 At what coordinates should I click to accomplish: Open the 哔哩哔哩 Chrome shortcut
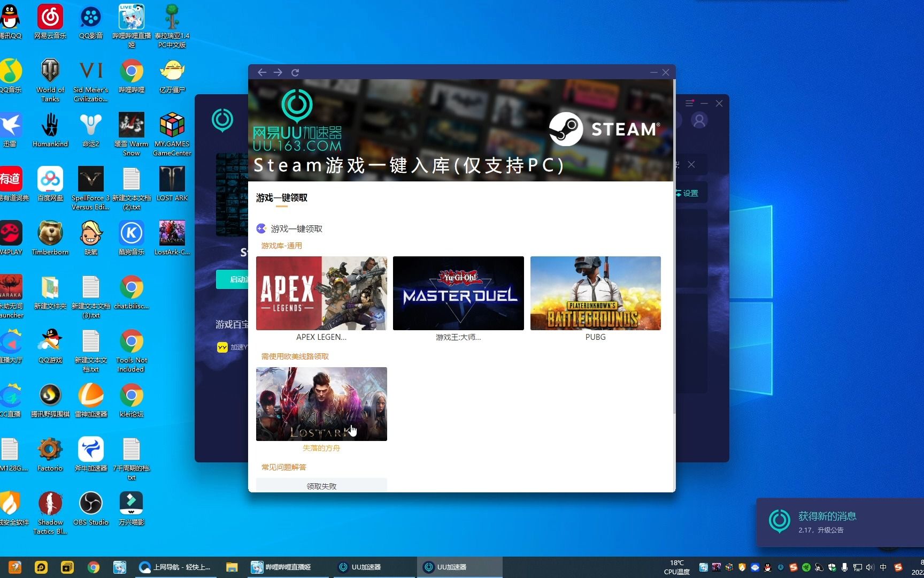coord(132,77)
